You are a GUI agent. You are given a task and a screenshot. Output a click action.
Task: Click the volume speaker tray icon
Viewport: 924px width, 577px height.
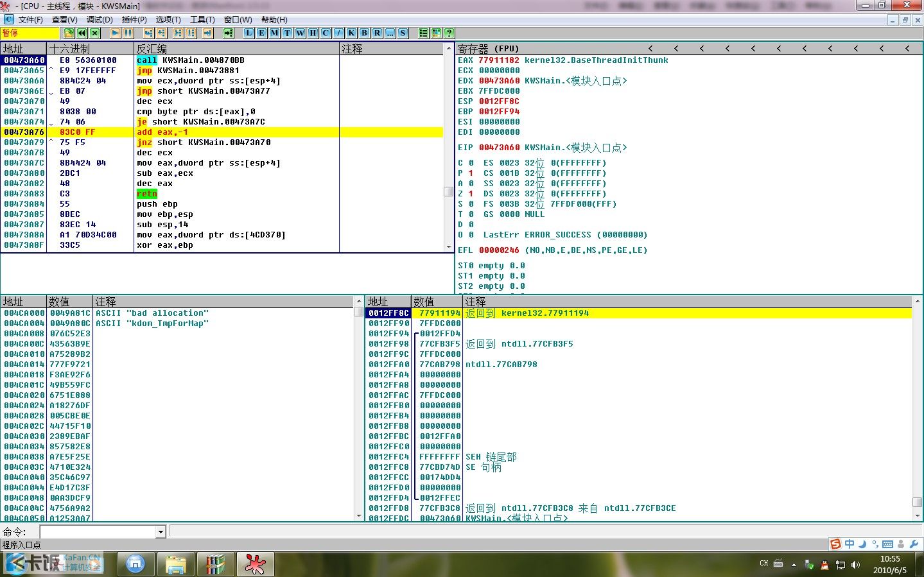pyautogui.click(x=855, y=565)
